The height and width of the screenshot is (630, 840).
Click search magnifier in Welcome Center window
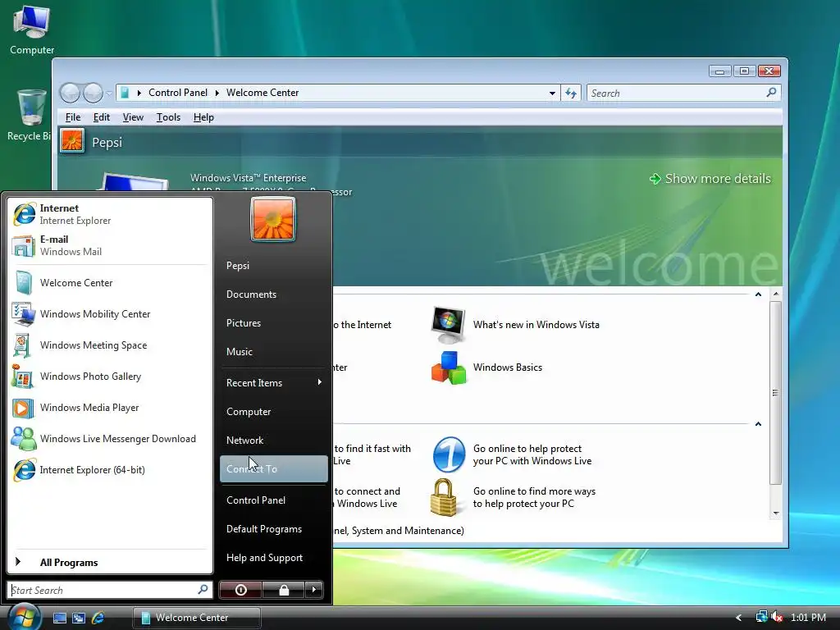click(771, 93)
